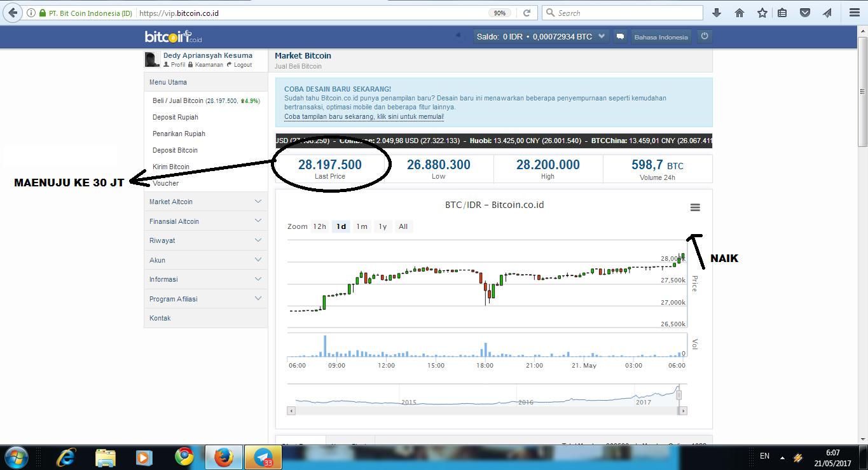Expand the Informasi menu section
This screenshot has width=868, height=470.
point(205,279)
